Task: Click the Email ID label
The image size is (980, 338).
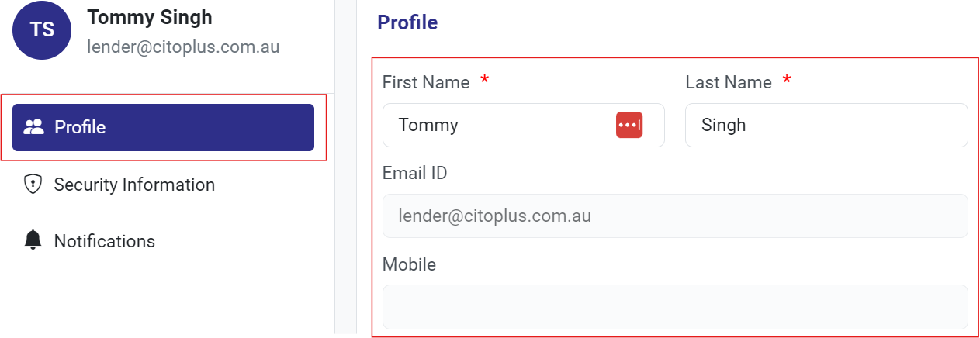Action: coord(415,173)
